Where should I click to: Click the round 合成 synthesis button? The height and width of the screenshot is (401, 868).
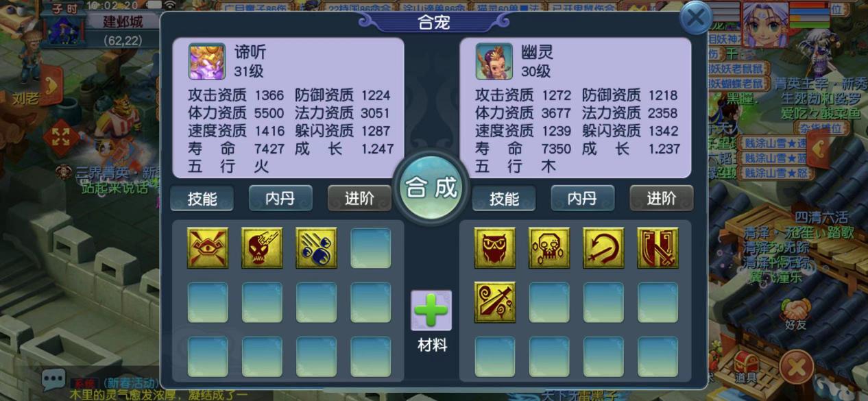(x=431, y=188)
